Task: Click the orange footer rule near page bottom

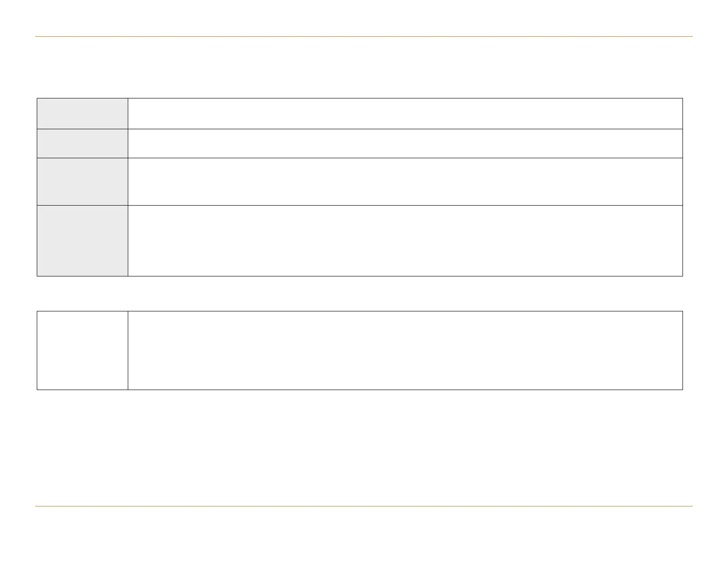Action: tap(364, 506)
